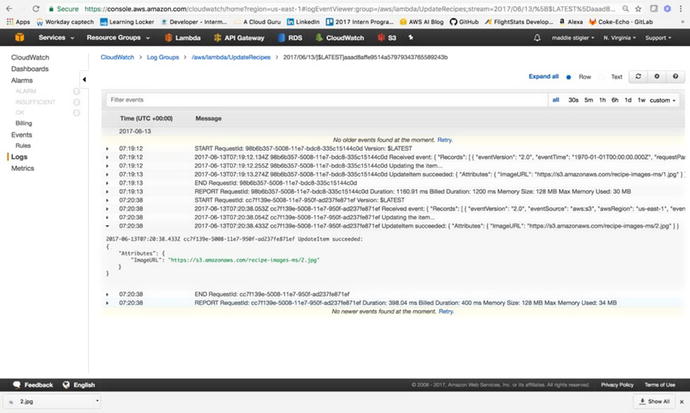Open log viewer settings gear
Screen dimensions: 690x413
[x=657, y=77]
